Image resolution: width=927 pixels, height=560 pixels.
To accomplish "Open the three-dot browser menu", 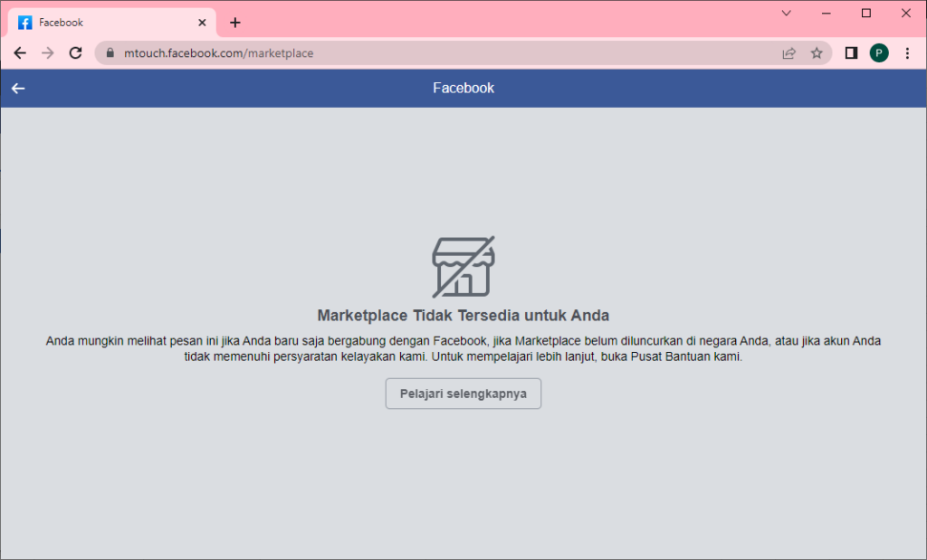I will tap(908, 52).
